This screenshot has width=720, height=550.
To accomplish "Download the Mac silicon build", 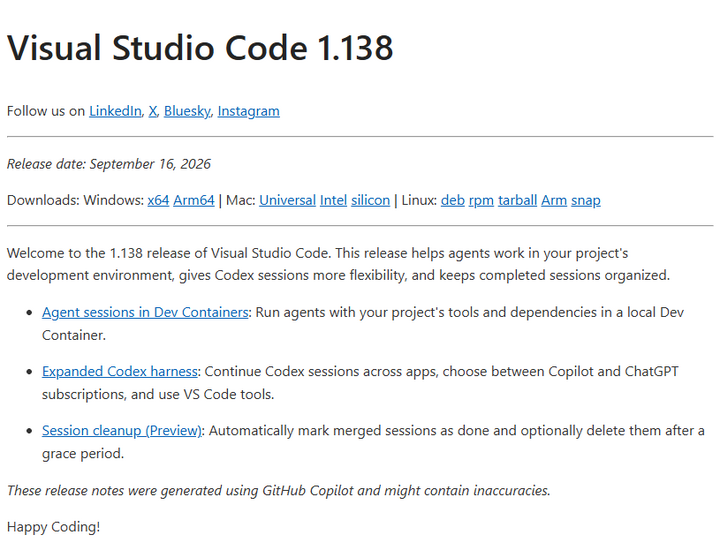I will coord(371,200).
